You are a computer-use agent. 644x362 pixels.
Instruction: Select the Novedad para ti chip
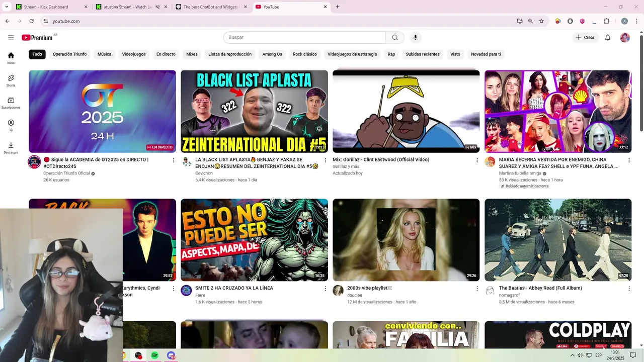(x=486, y=54)
